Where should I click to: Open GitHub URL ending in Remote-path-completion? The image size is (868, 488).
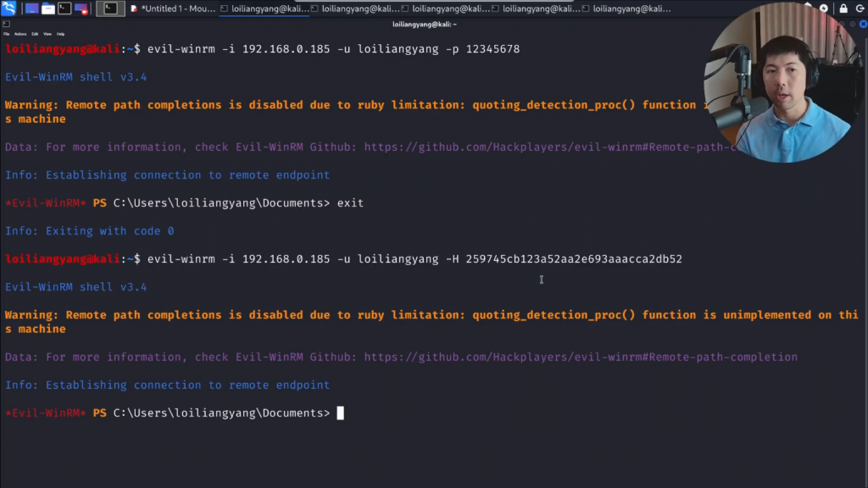[x=581, y=358]
